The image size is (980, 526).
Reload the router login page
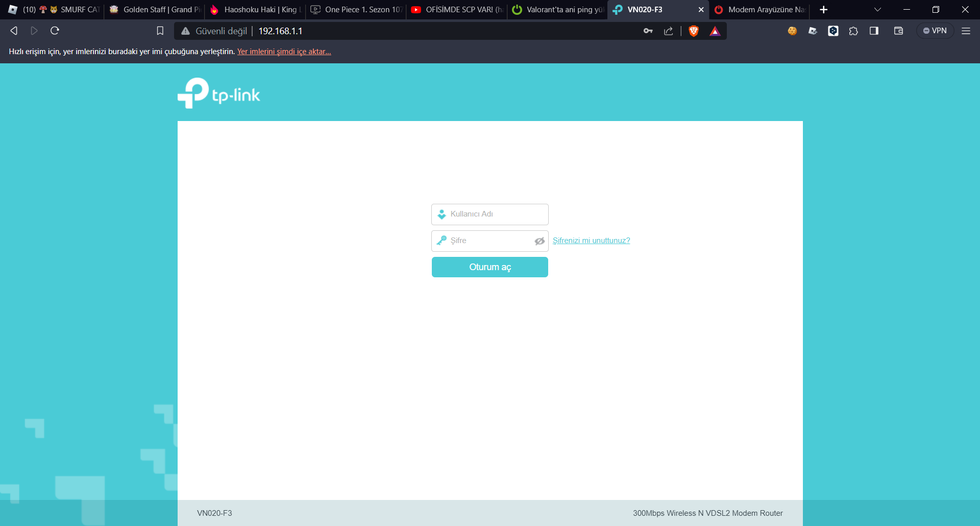pyautogui.click(x=55, y=31)
